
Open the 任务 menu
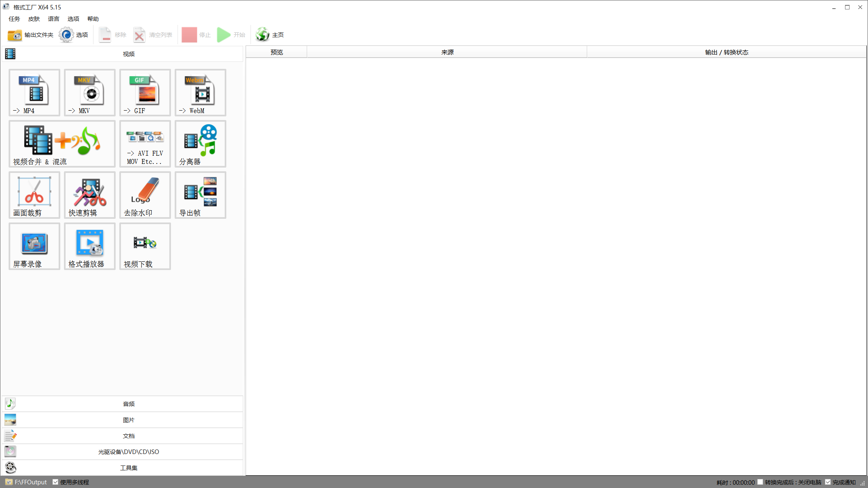[x=14, y=19]
